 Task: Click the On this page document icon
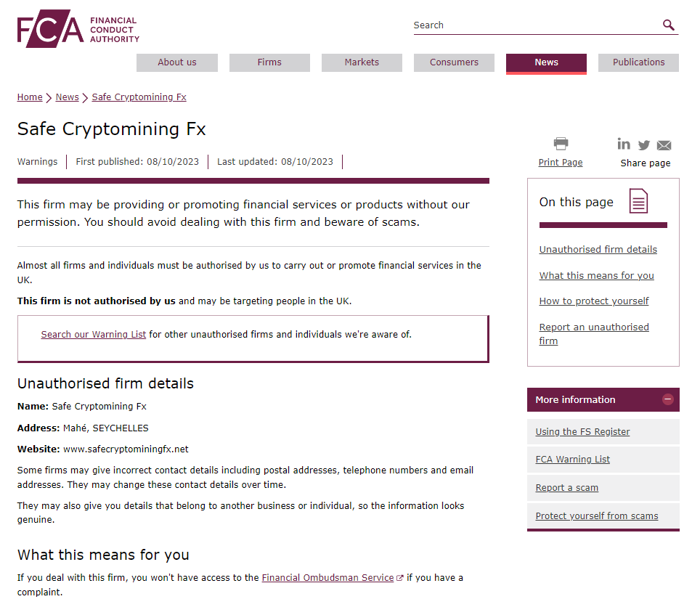(638, 201)
